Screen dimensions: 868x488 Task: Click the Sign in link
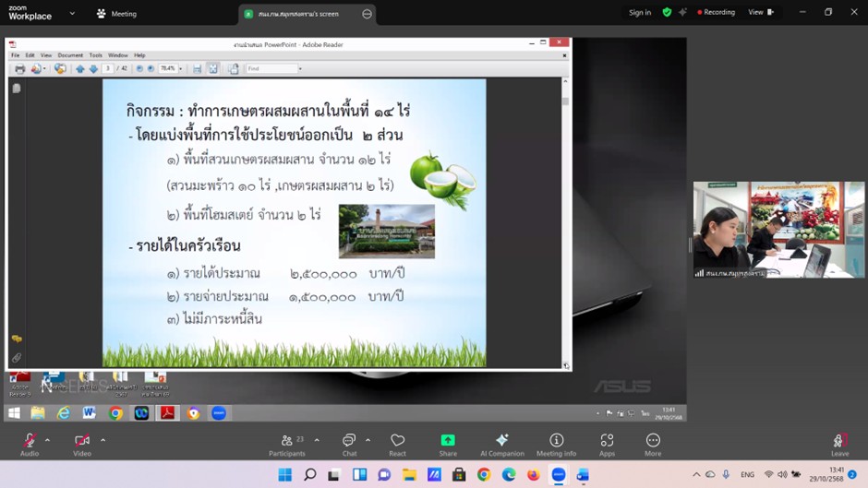pyautogui.click(x=640, y=13)
